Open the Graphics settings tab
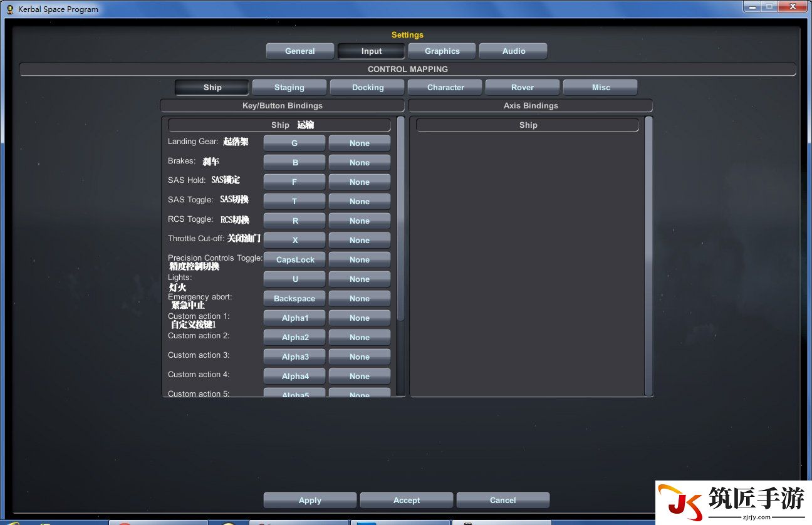The image size is (812, 525). [442, 51]
